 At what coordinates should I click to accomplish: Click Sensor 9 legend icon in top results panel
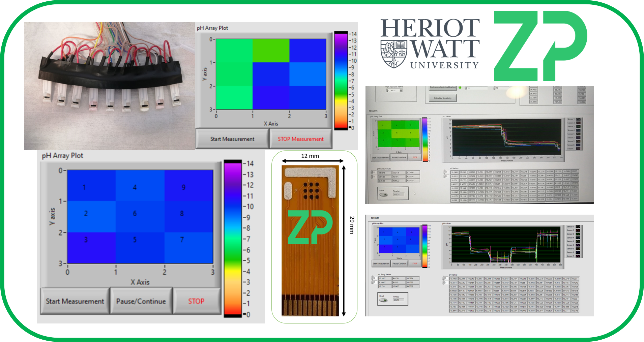click(578, 141)
